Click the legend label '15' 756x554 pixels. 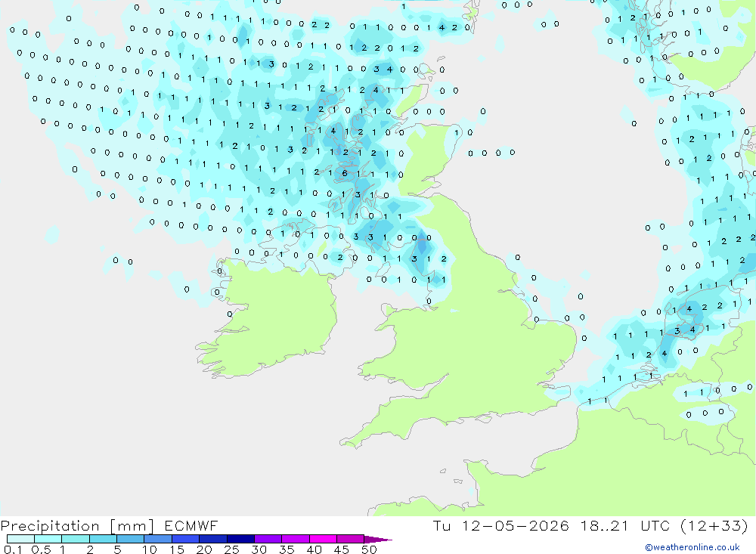coord(177,549)
